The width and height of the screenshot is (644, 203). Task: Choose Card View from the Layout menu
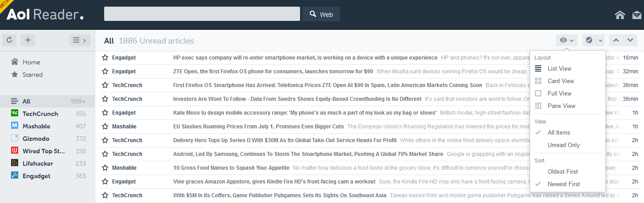click(x=561, y=81)
